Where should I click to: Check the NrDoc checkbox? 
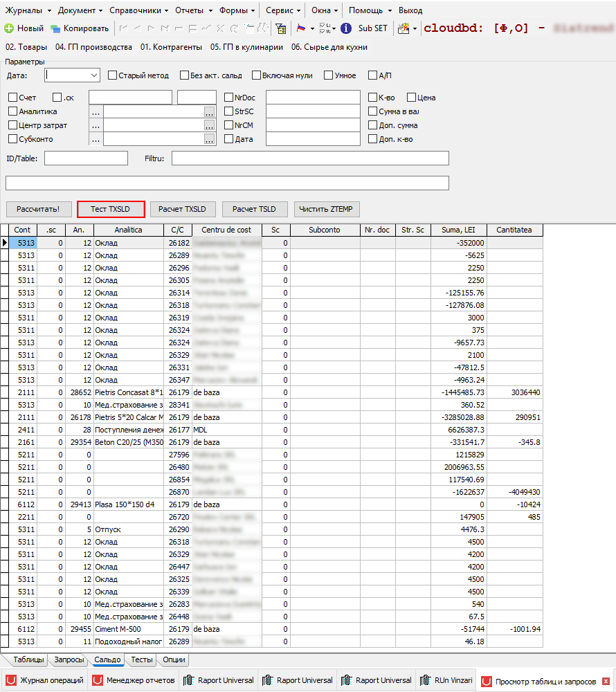(x=228, y=98)
